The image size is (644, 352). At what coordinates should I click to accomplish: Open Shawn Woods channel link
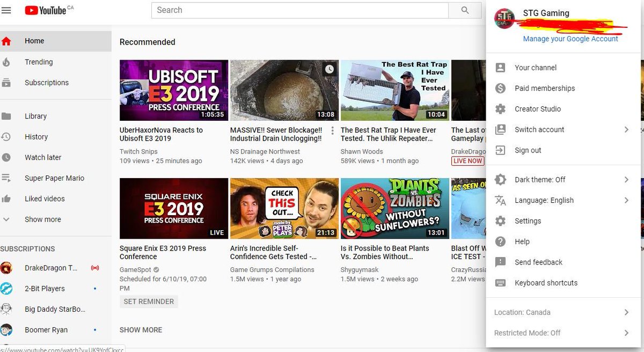click(x=362, y=152)
